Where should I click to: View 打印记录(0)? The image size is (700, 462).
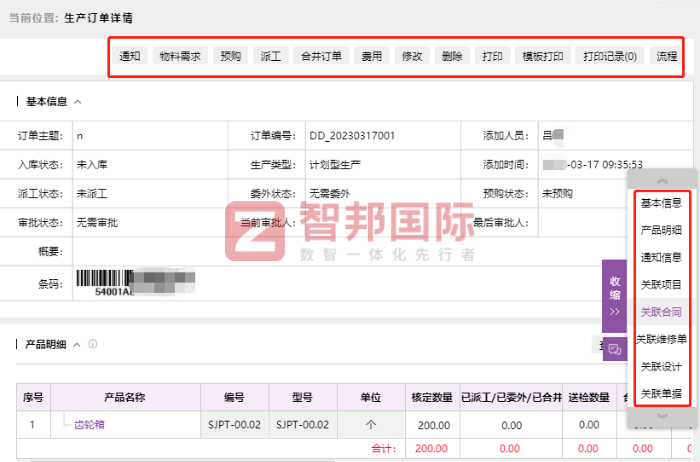(x=610, y=56)
